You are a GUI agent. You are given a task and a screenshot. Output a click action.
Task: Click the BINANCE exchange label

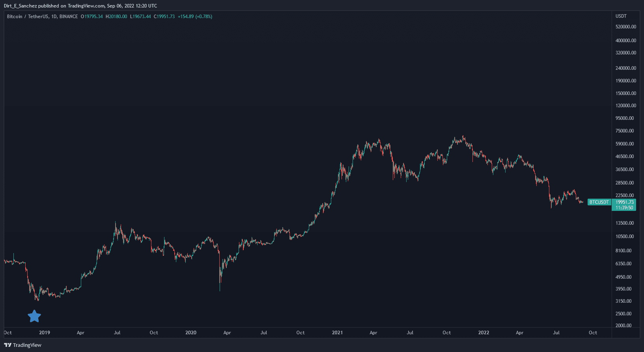pyautogui.click(x=69, y=17)
